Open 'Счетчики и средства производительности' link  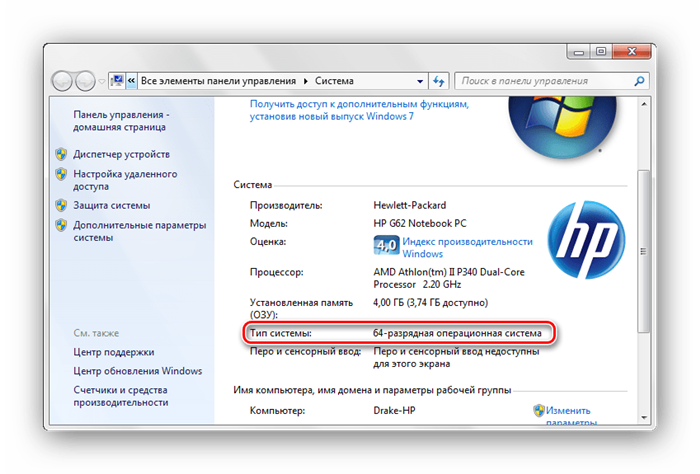(x=121, y=396)
